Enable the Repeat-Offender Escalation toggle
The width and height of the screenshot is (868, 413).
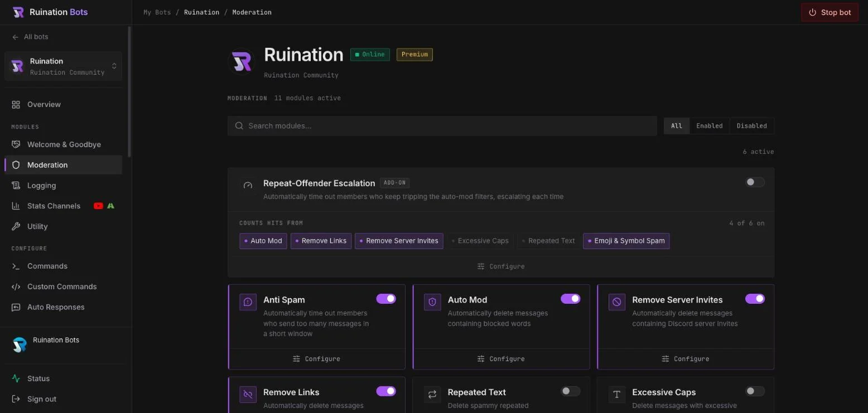pyautogui.click(x=755, y=182)
